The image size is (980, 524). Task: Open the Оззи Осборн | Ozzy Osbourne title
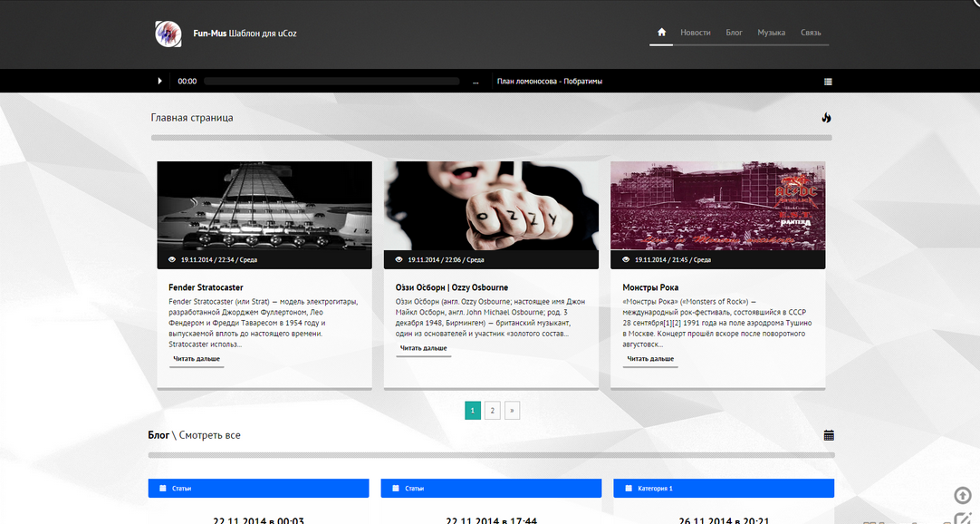pos(452,287)
